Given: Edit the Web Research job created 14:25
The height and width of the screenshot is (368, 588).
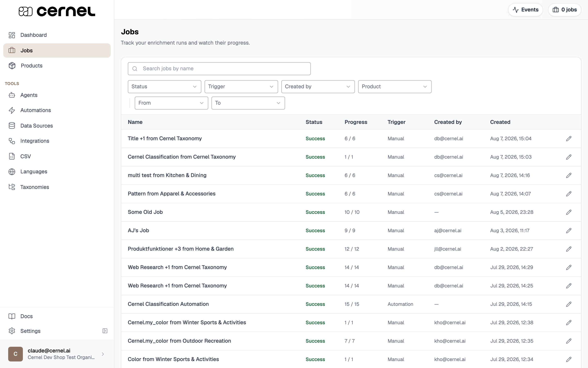Looking at the screenshot, I should (x=569, y=286).
